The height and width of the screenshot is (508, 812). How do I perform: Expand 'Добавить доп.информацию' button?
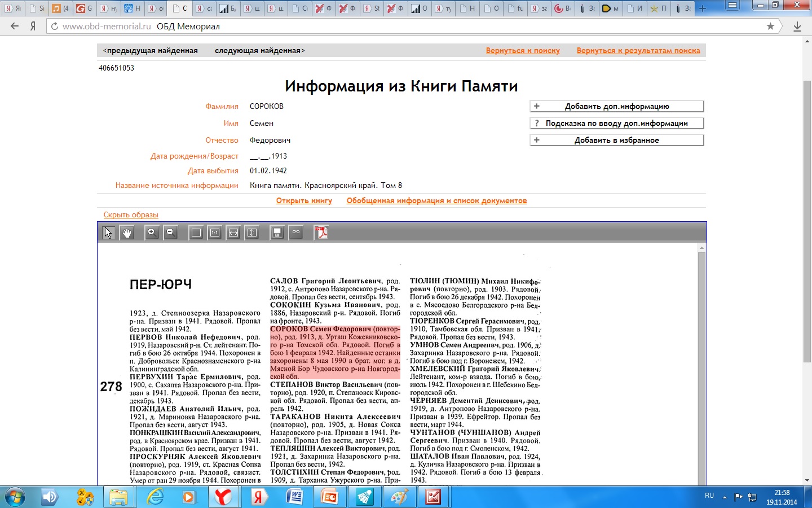[616, 106]
